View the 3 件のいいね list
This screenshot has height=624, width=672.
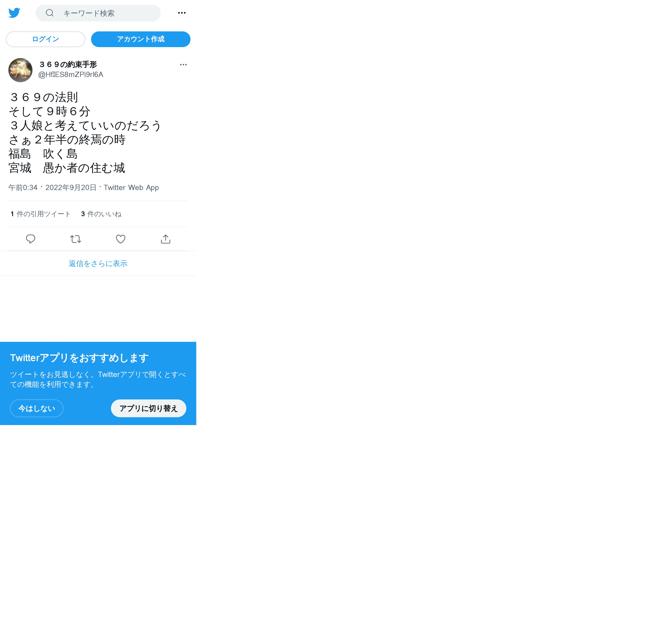pos(101,214)
